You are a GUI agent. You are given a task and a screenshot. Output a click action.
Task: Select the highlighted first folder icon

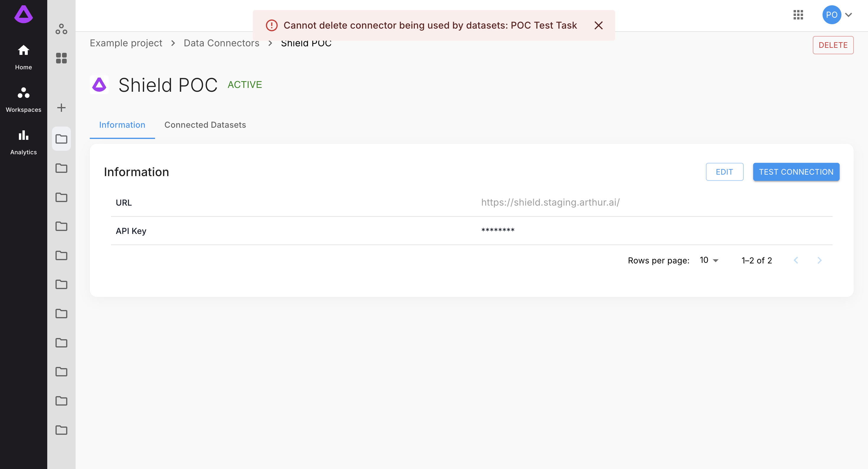coord(61,139)
